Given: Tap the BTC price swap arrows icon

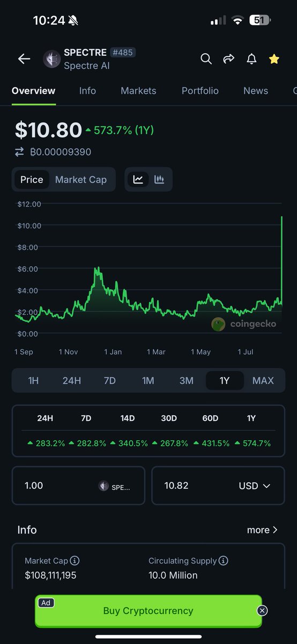Looking at the screenshot, I should [19, 152].
